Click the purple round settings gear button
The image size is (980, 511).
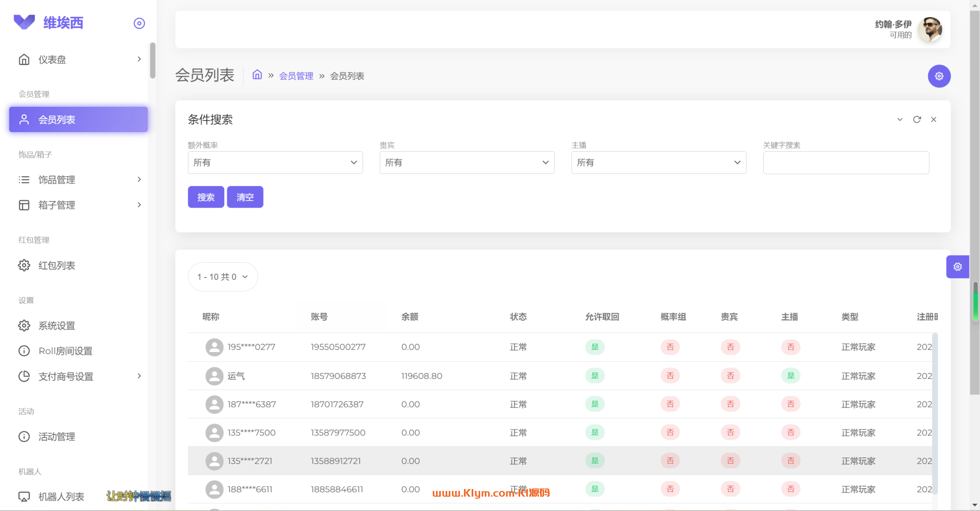[x=939, y=76]
